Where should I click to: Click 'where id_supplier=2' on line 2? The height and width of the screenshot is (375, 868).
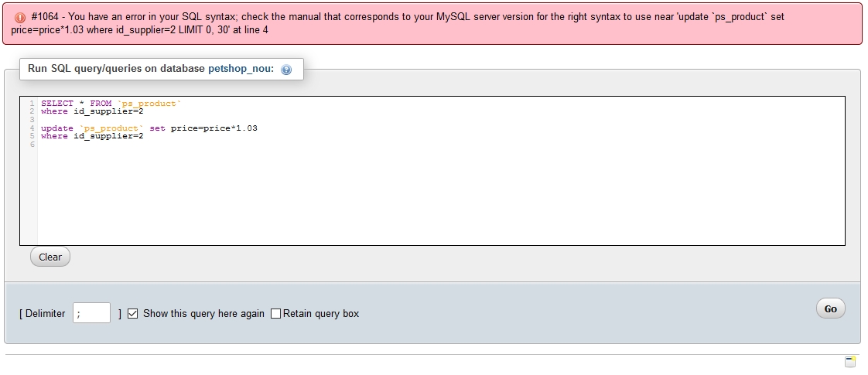[x=92, y=111]
